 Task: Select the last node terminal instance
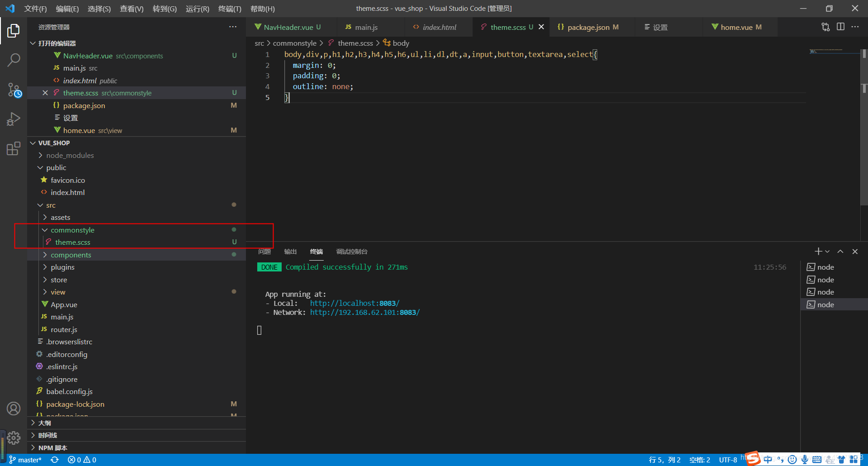click(x=834, y=304)
